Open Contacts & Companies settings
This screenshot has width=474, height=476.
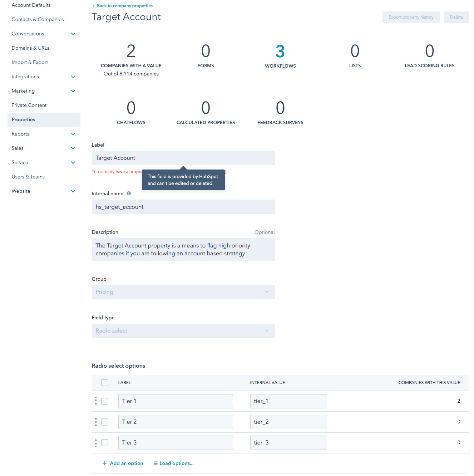point(38,20)
